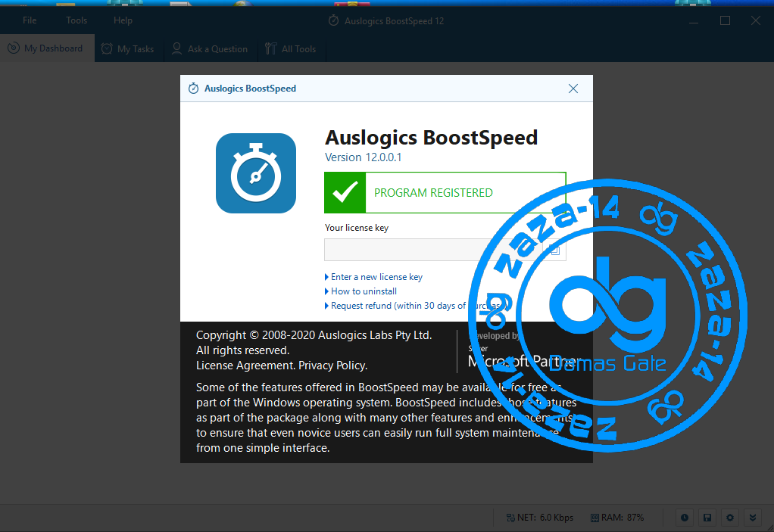
Task: Click the stopwatch icon in dialog title bar
Action: tap(194, 89)
